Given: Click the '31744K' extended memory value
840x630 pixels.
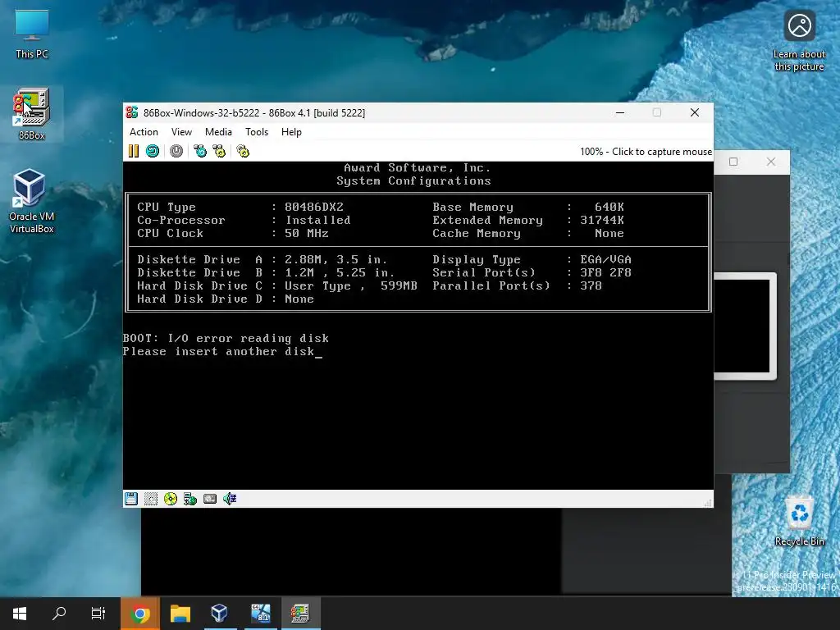Looking at the screenshot, I should (601, 220).
